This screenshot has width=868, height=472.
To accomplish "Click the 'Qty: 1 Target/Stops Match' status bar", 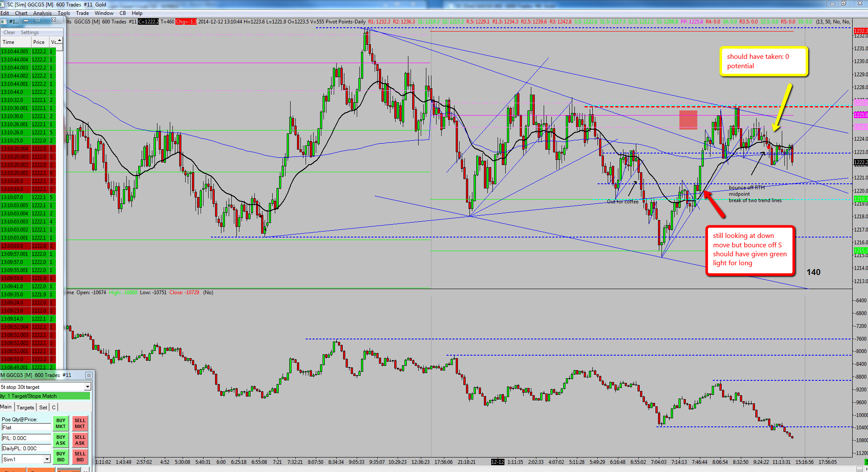I will [x=45, y=396].
